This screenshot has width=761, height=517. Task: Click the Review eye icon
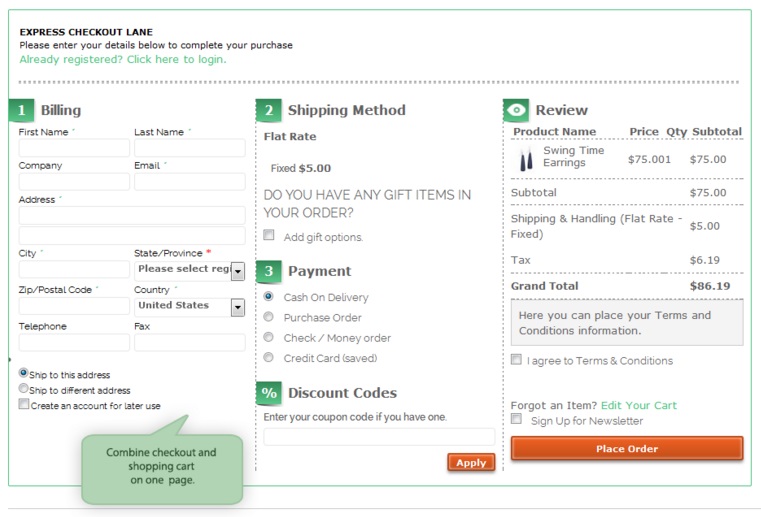click(516, 110)
